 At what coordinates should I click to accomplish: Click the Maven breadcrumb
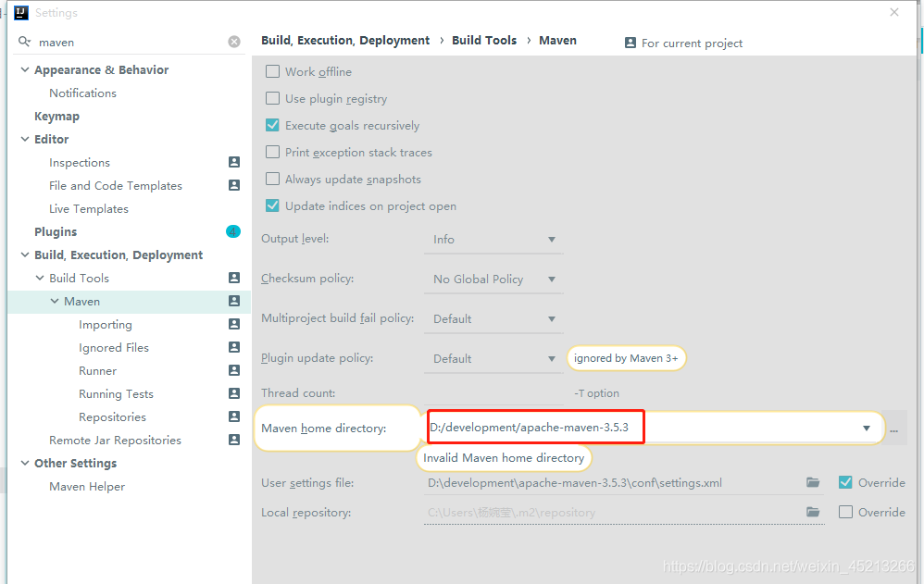pos(558,40)
